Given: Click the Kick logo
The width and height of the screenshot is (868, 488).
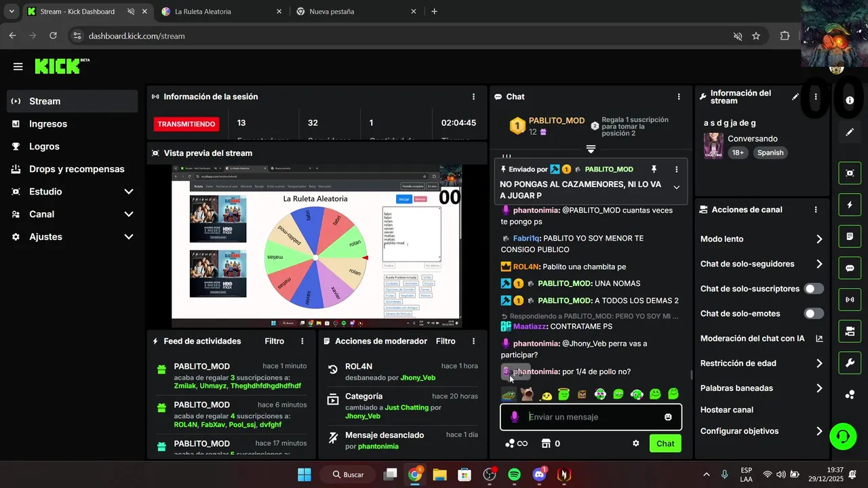Looking at the screenshot, I should click(x=61, y=66).
